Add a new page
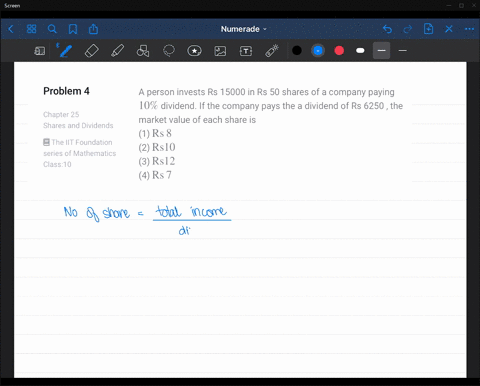The image size is (480, 386). (x=428, y=29)
